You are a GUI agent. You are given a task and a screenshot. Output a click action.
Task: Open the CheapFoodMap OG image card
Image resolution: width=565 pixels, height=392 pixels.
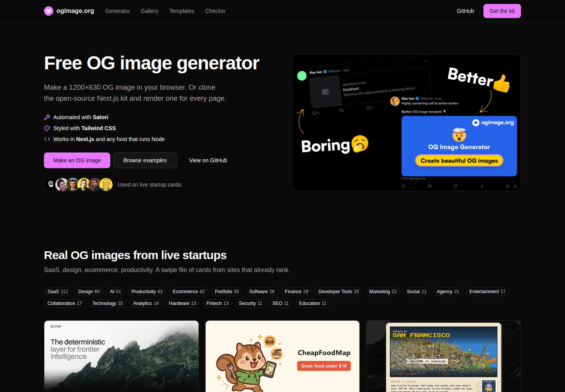(x=282, y=356)
